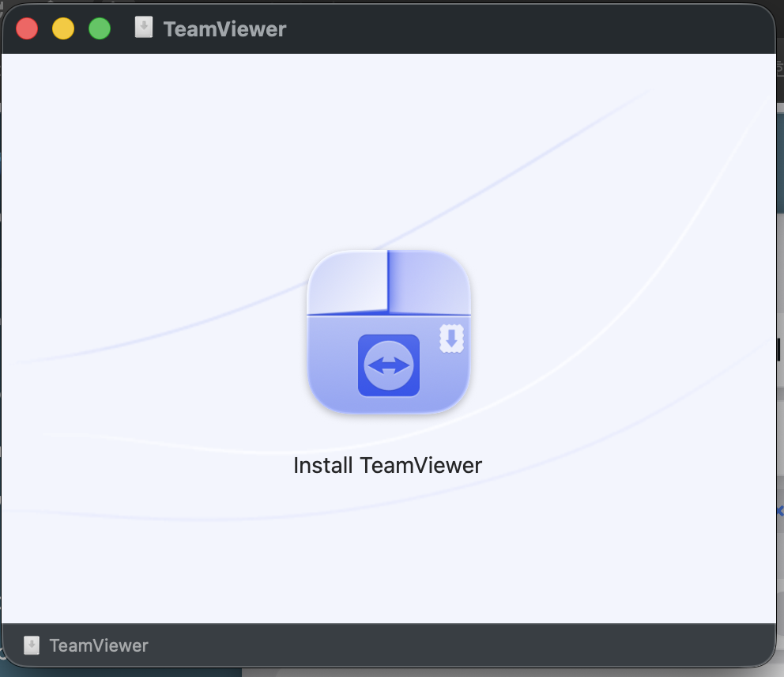
Task: Minimize the window with the yellow button
Action: click(63, 28)
